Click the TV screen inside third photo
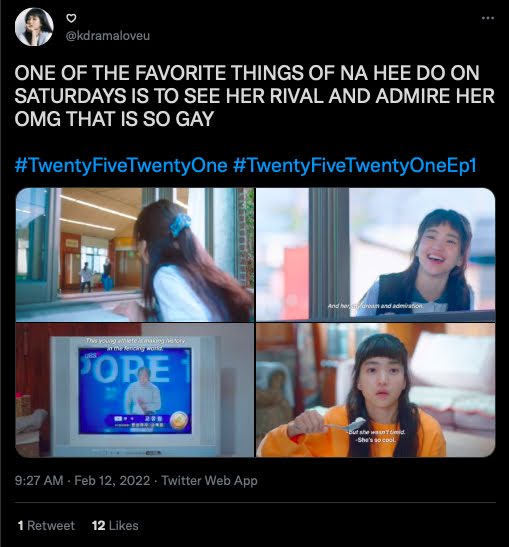 tap(135, 391)
